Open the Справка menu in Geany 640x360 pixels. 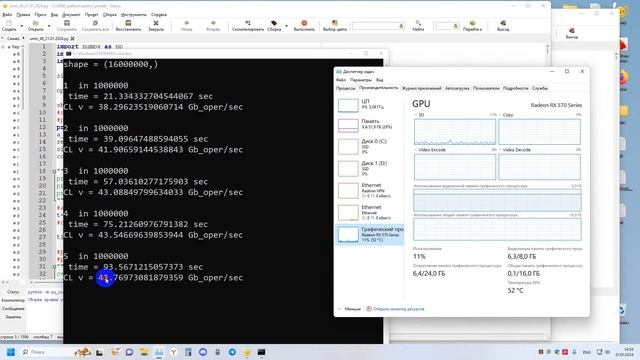click(159, 14)
